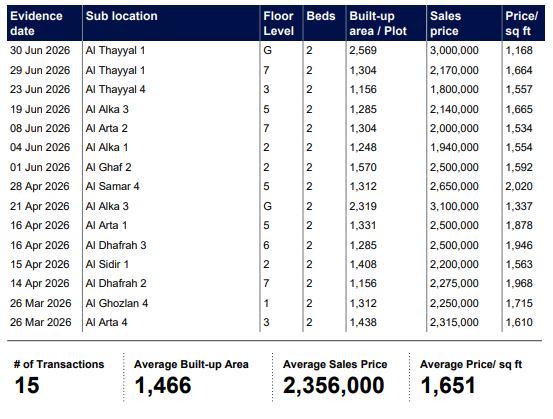Select the Al Sidir 1 entry
Viewport: 553px width, 419px height.
(107, 264)
